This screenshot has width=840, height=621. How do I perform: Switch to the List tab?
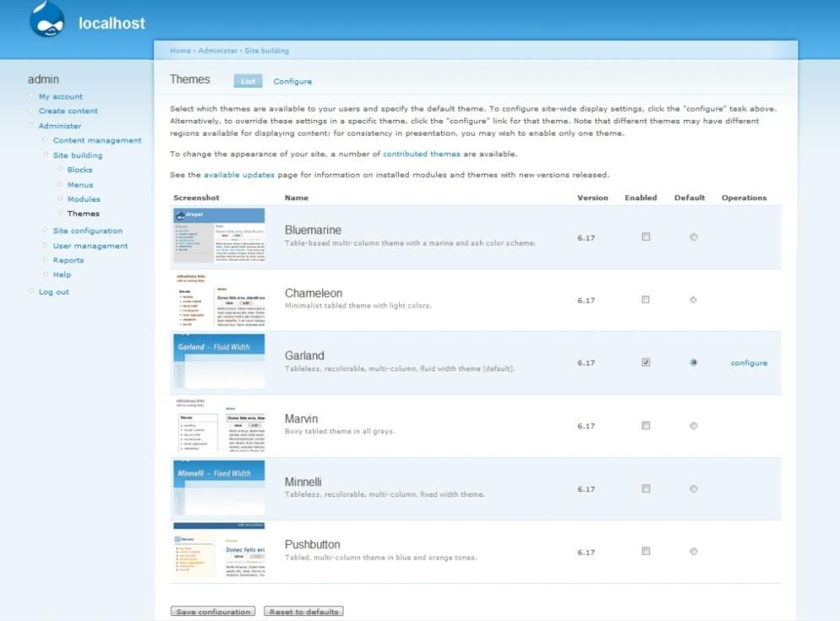point(248,81)
